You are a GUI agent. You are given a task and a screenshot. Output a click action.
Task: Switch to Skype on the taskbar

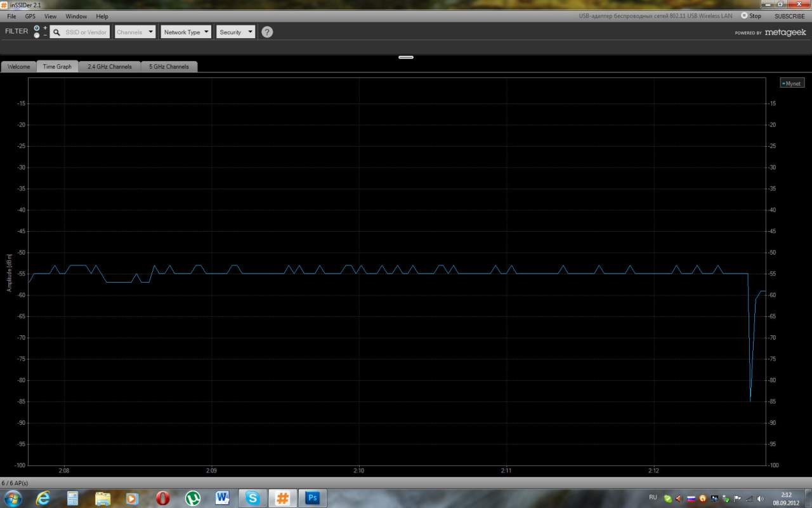[252, 498]
